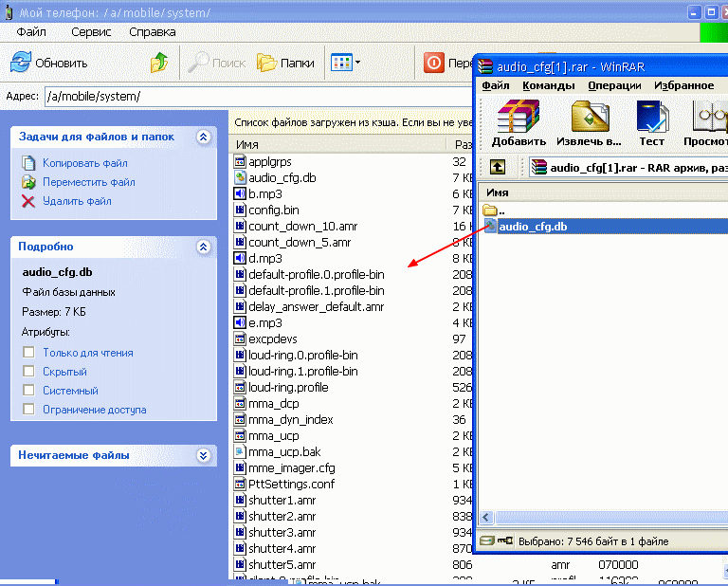The width and height of the screenshot is (728, 586).
Task: Select the applgrps file
Action: [x=270, y=162]
